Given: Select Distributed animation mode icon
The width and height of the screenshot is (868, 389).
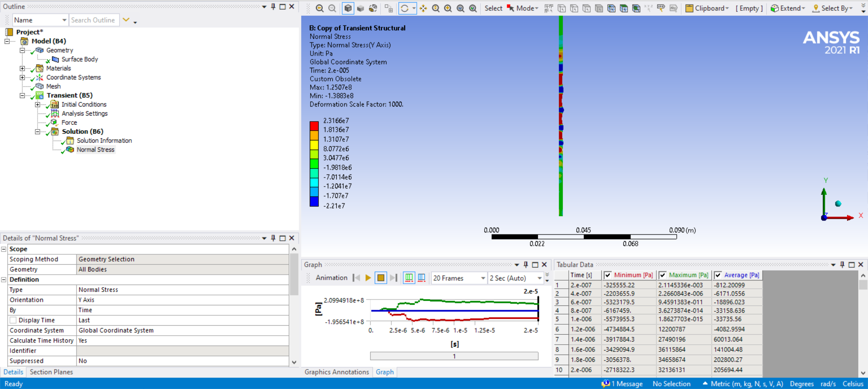Looking at the screenshot, I should point(409,278).
